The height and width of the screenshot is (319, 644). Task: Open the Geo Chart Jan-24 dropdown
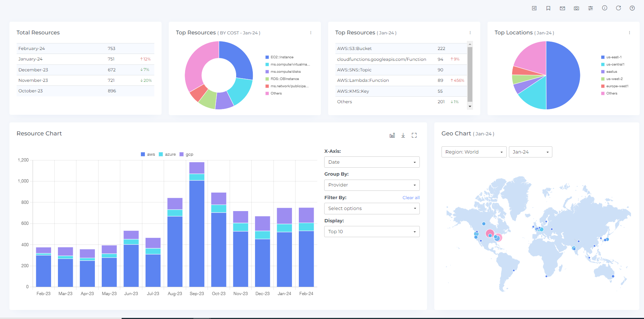(x=531, y=152)
